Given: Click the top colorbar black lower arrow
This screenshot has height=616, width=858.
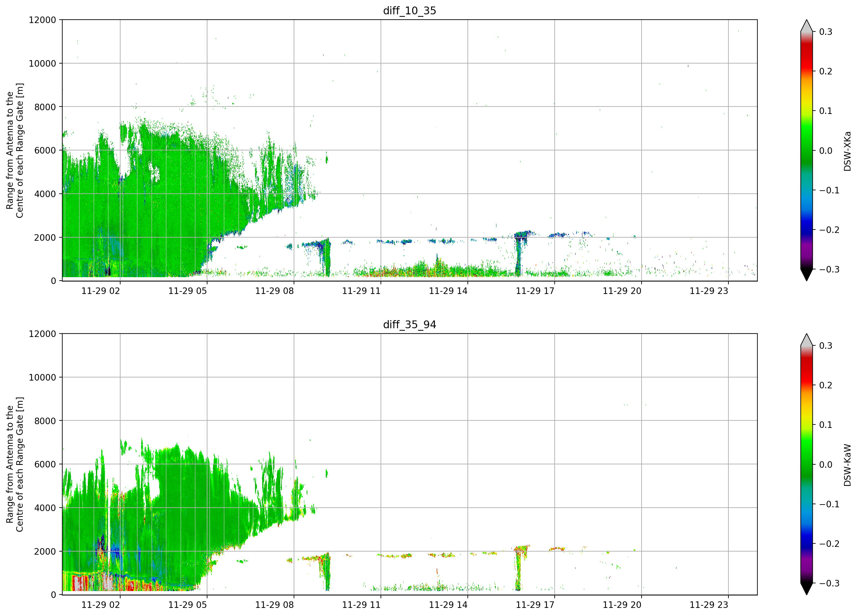Looking at the screenshot, I should tap(807, 275).
